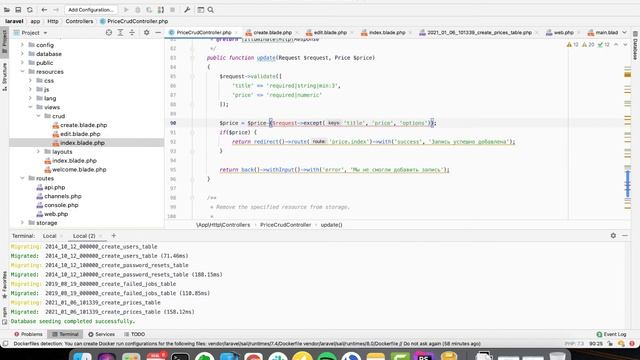Click the Synchronize reload icon

30,10
